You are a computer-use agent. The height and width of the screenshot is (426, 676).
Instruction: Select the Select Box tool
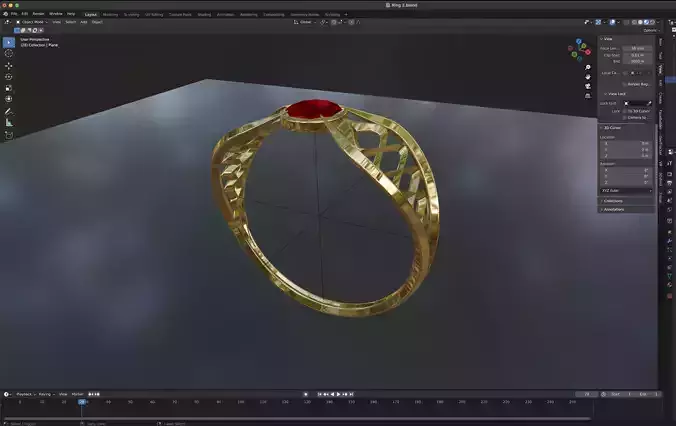pyautogui.click(x=9, y=42)
